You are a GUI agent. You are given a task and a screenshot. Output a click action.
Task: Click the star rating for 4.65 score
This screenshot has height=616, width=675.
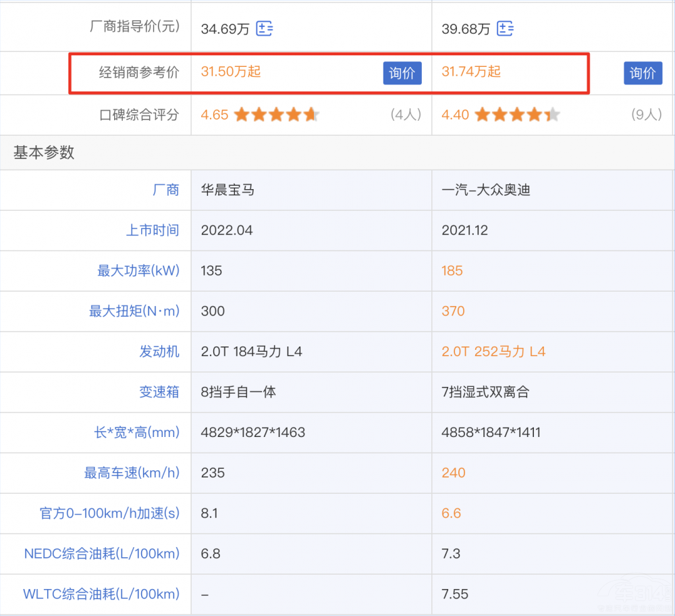(x=276, y=115)
